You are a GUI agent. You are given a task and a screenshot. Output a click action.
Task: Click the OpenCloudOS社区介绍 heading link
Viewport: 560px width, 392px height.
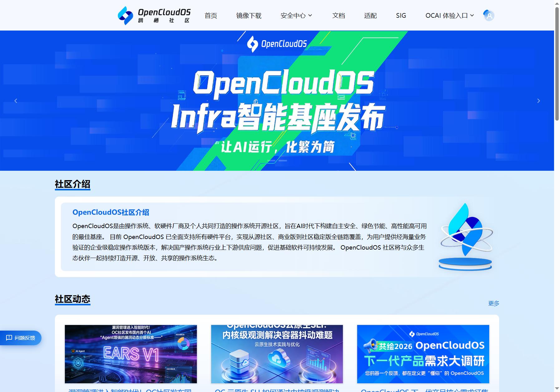click(x=111, y=212)
